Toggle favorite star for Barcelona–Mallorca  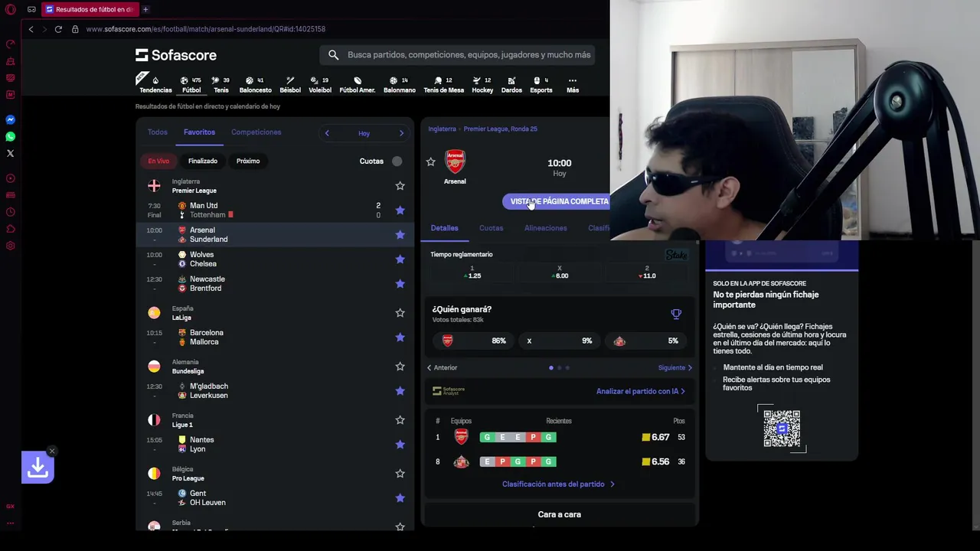[x=400, y=337]
